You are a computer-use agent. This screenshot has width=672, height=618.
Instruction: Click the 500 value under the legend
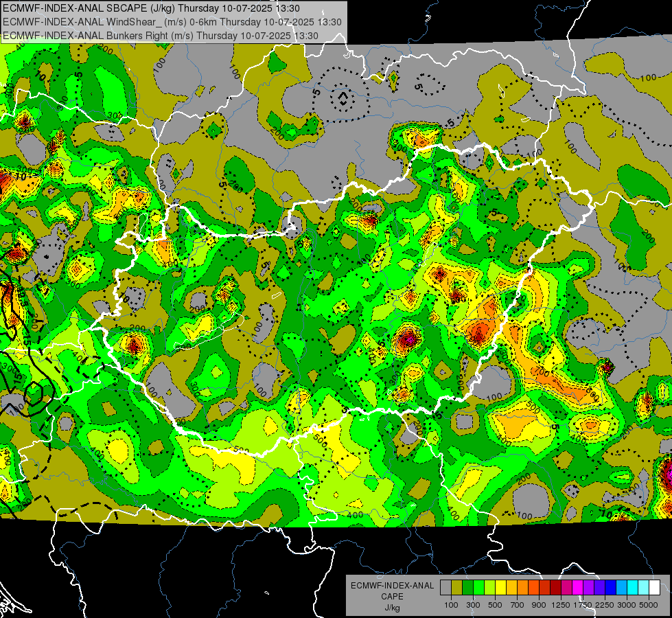(495, 605)
